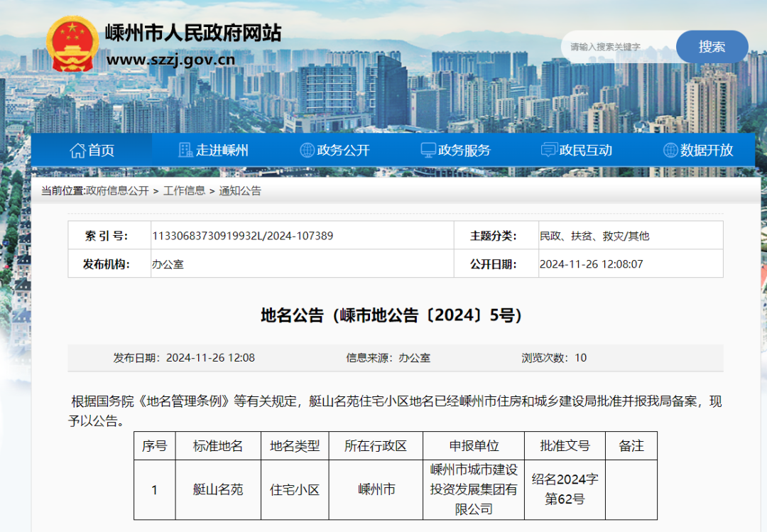Click the 民政、扶贫、救灾/其他 topic category value
Viewport: 767px width, 532px height.
click(x=594, y=236)
